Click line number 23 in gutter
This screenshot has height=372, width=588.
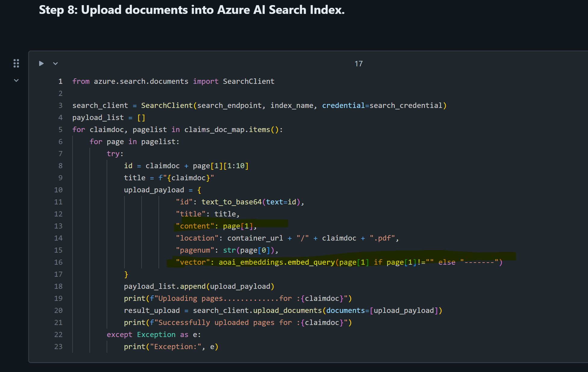point(58,347)
